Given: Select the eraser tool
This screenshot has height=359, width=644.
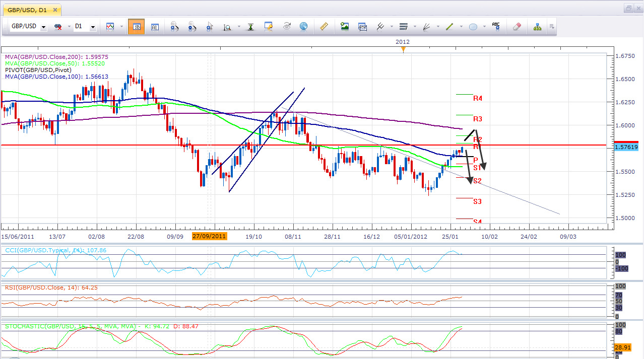Looking at the screenshot, I should point(517,27).
